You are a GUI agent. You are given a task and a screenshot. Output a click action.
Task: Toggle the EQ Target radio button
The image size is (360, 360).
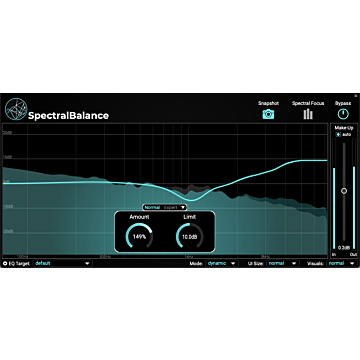pyautogui.click(x=5, y=263)
